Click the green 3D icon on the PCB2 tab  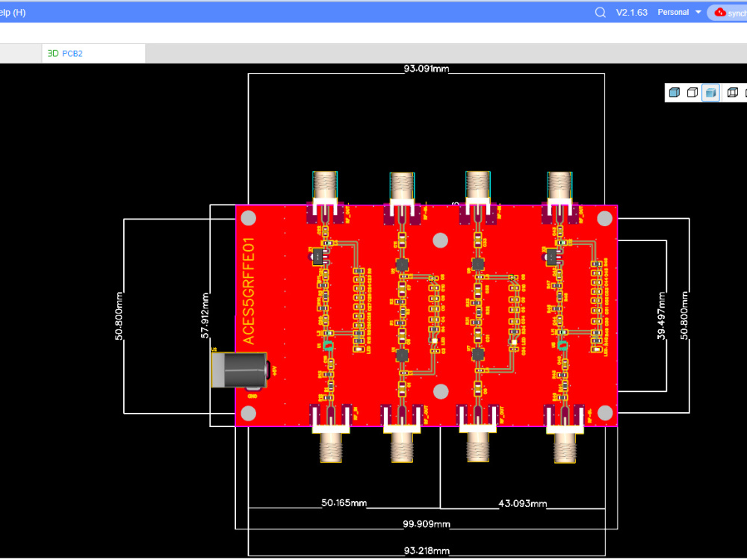52,53
